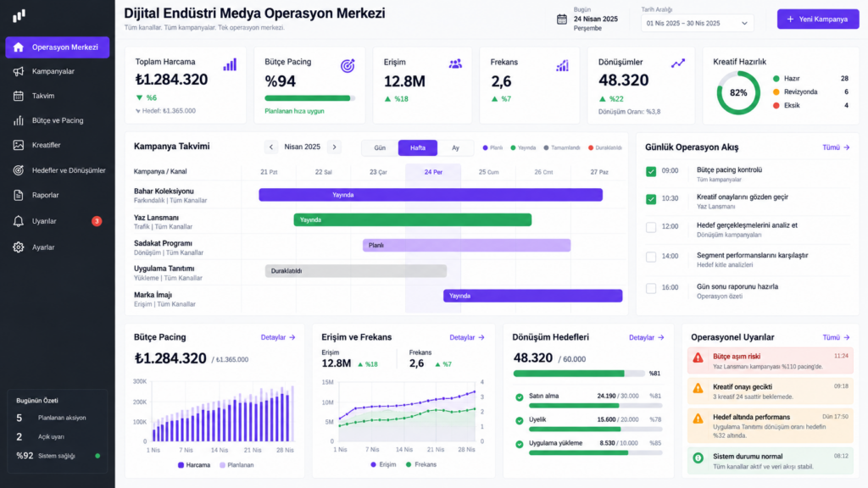The image size is (868, 488).
Task: Open Detaylar link in Bütçe Pacing panel
Action: point(278,337)
